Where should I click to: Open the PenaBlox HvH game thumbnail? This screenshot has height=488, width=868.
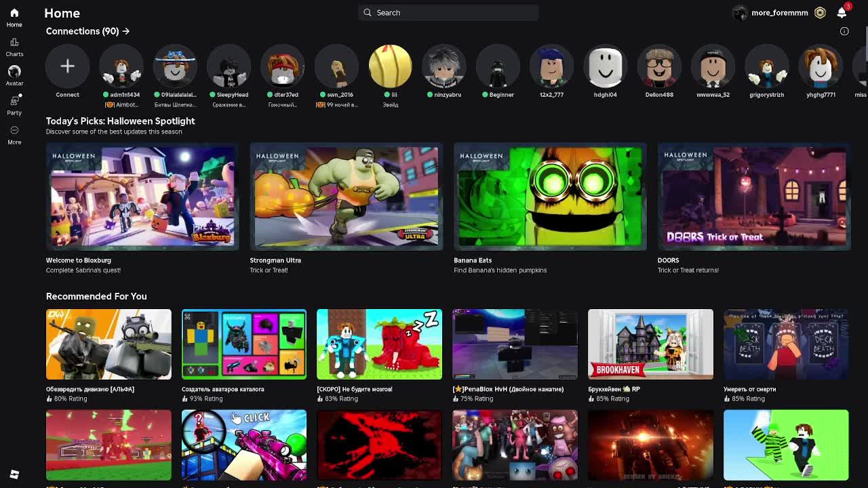point(515,344)
